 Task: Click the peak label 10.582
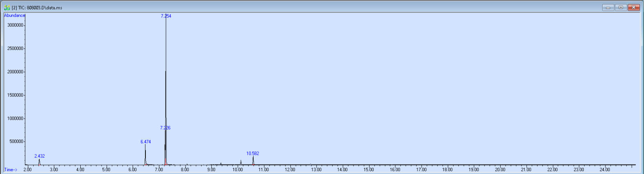(252, 154)
